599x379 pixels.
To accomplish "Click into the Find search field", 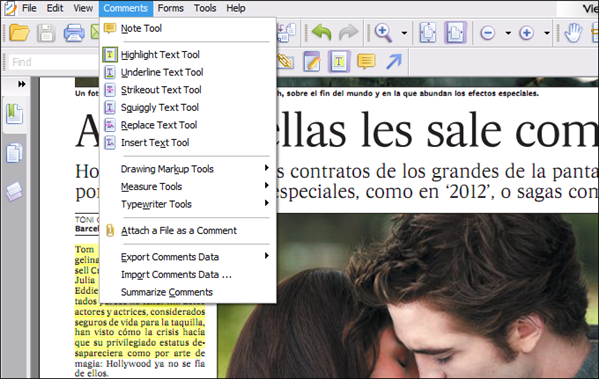I will (x=53, y=62).
